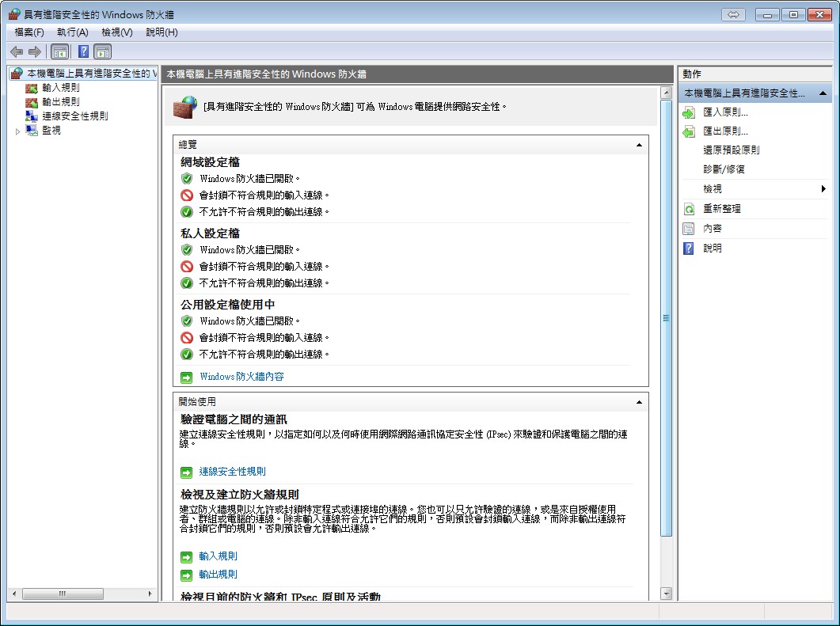The width and height of the screenshot is (840, 626).
Task: Collapse the actions pane header group
Action: [x=823, y=93]
